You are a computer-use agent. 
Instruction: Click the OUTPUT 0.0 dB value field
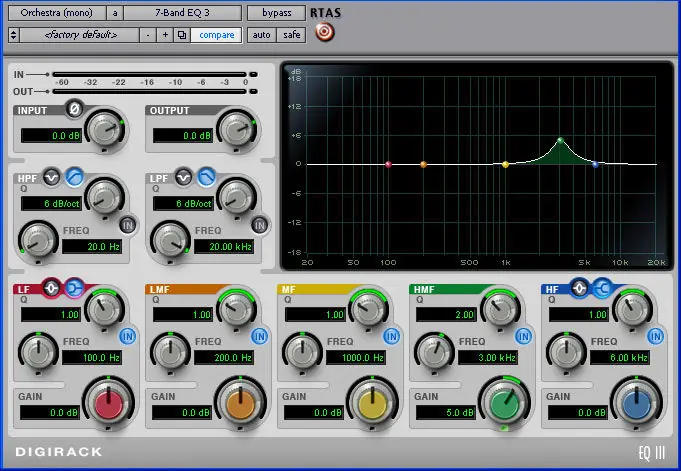183,136
